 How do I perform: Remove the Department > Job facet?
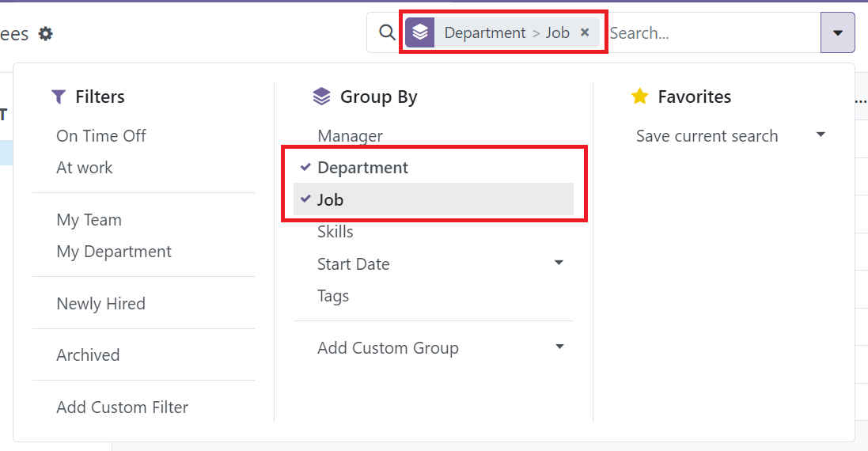coord(585,32)
